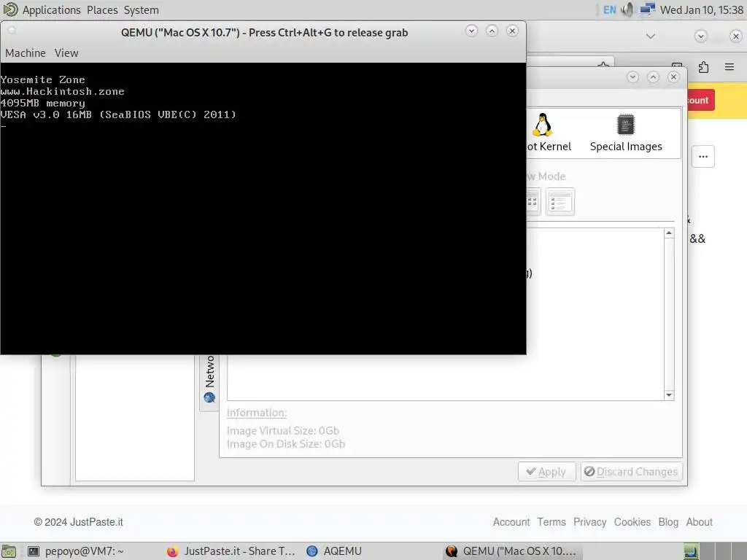Close the QEMU Mac OS X window

coord(512,31)
